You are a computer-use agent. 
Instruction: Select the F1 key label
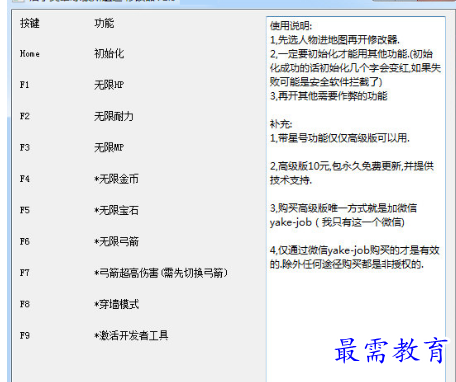point(25,85)
